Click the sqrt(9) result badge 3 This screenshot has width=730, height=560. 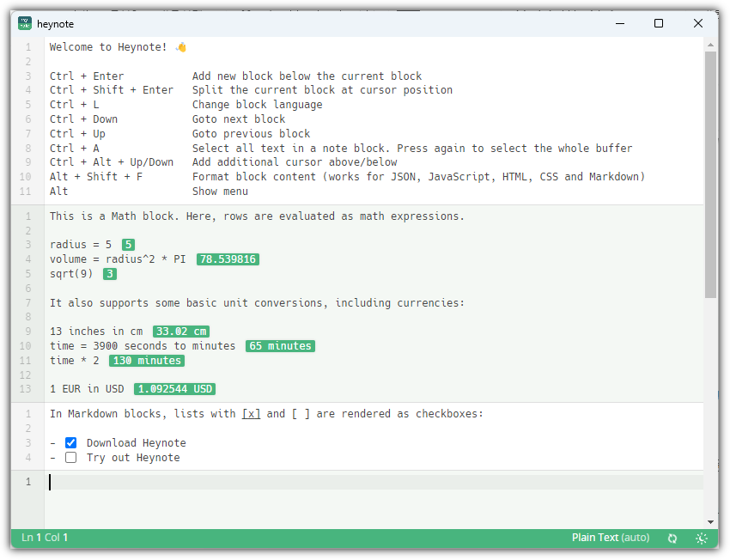point(110,274)
